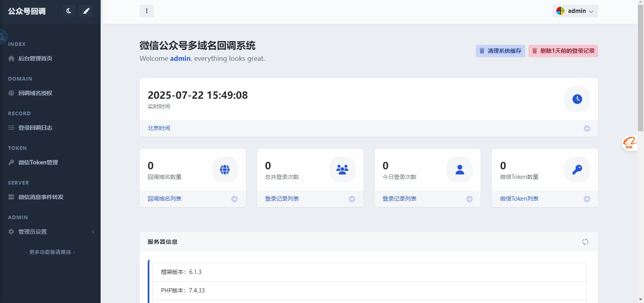Viewport: 644px width, 303px height.
Task: Click chevron beside 管理员设置
Action: [x=93, y=231]
